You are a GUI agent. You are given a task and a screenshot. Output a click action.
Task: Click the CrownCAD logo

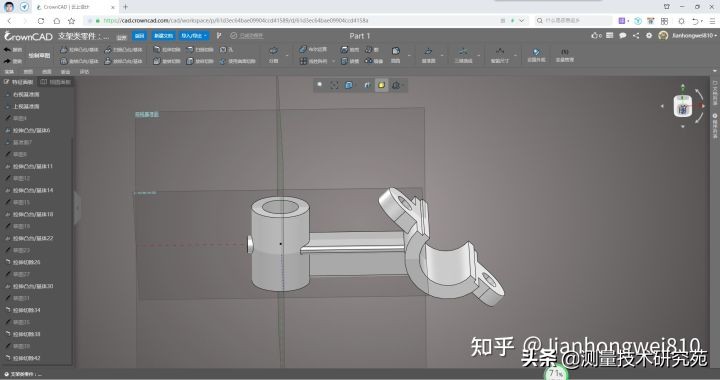[28, 36]
